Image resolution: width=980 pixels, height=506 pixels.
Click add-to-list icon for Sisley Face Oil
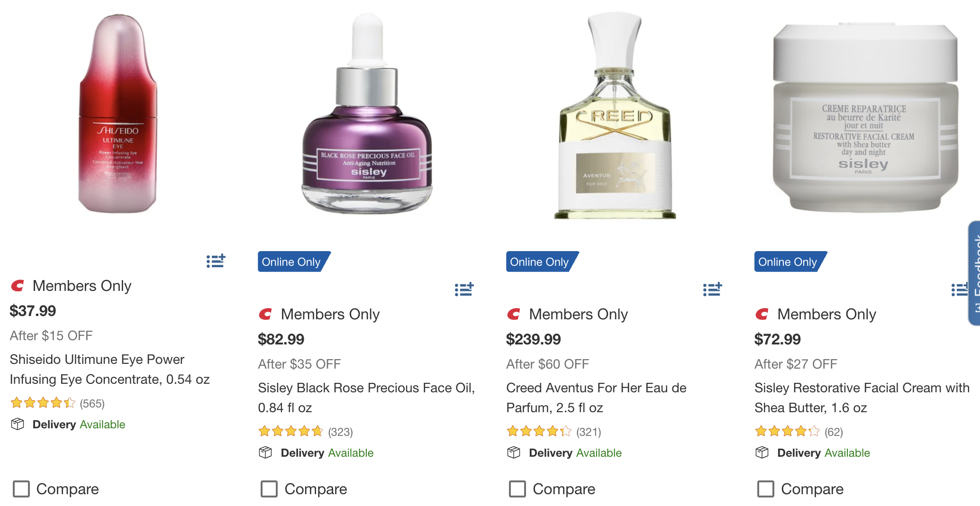pos(464,289)
